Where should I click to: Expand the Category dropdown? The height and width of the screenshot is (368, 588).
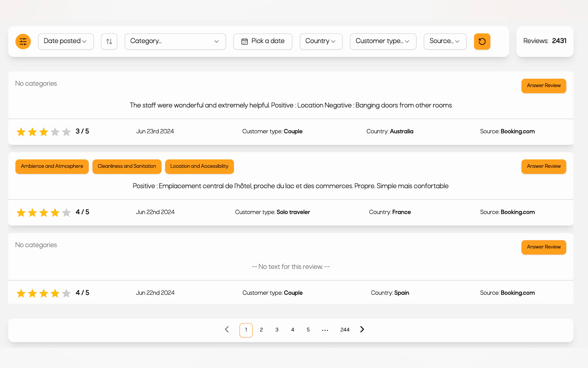[x=175, y=41]
